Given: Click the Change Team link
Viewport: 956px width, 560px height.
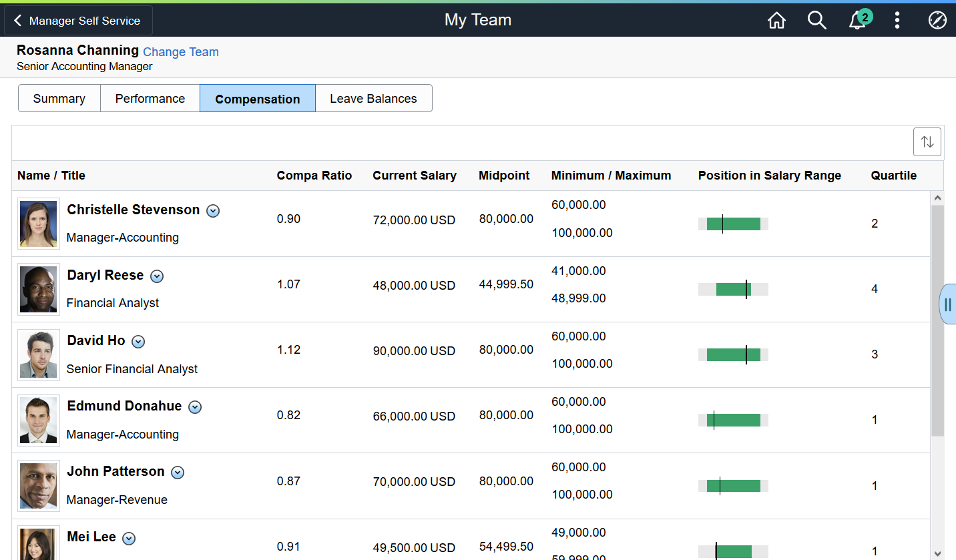Looking at the screenshot, I should click(x=181, y=52).
